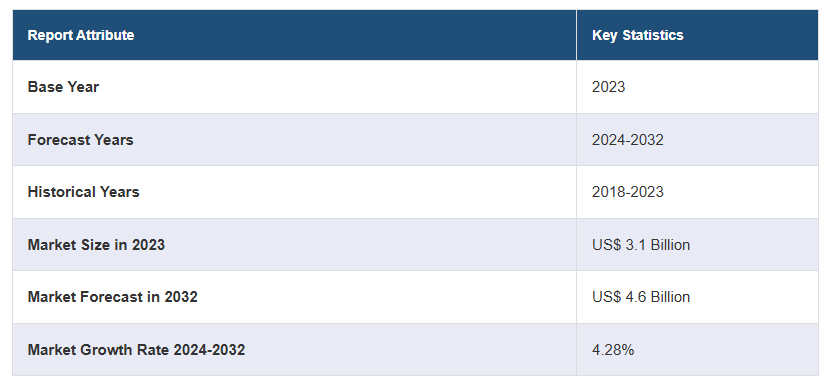Click the word Statistics in header
The image size is (835, 384).
click(x=653, y=35)
